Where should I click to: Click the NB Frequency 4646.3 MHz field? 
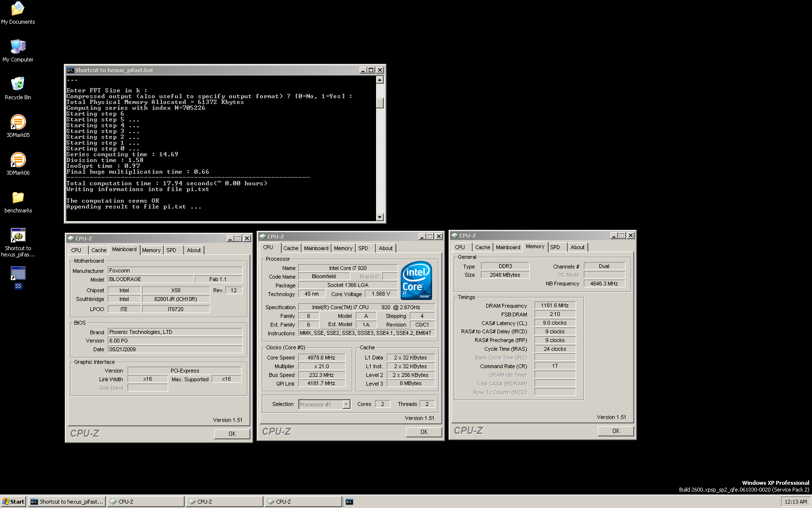point(604,284)
